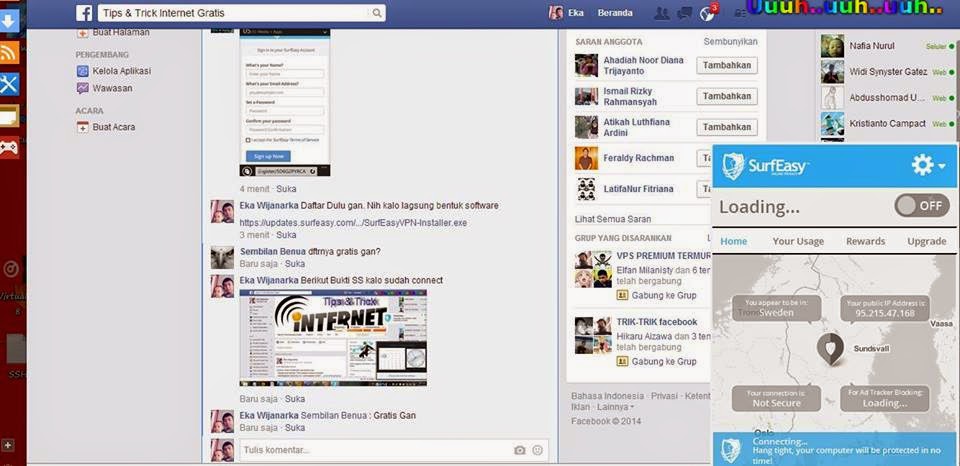Change language via Bahasa Indonesia footer link
Image resolution: width=960 pixels, height=466 pixels.
pyautogui.click(x=607, y=396)
